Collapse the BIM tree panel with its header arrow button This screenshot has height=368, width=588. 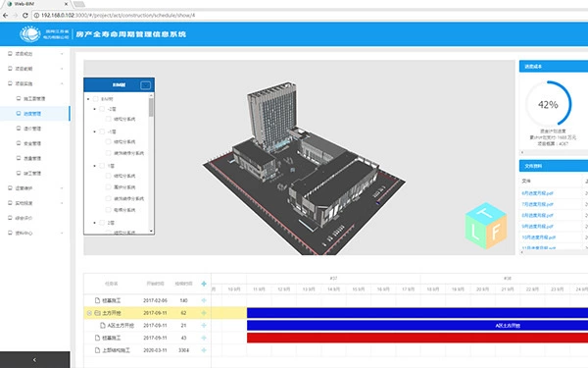click(145, 85)
